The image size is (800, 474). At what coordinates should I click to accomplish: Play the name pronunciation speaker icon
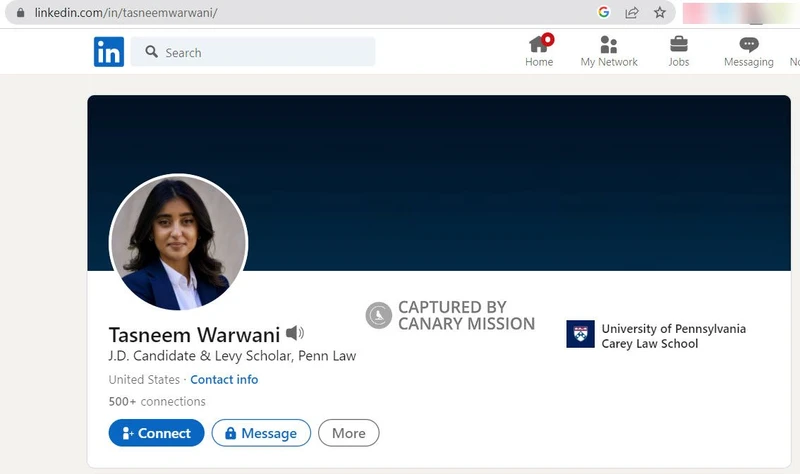coord(295,333)
